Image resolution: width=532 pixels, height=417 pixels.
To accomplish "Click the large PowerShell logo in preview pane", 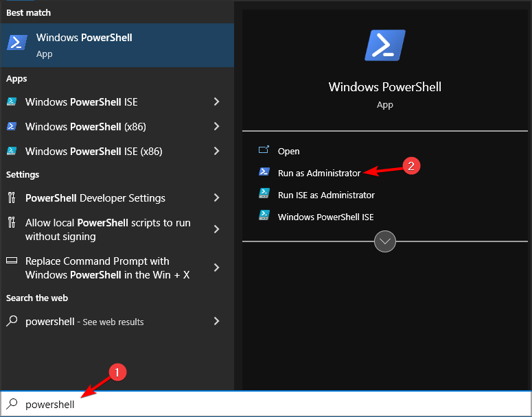I will pos(385,45).
